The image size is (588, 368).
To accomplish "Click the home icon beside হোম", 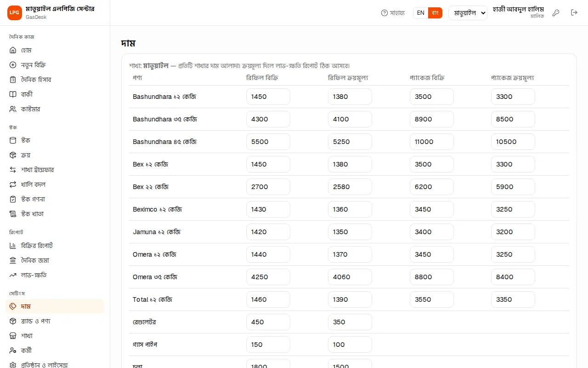I will 13,50.
